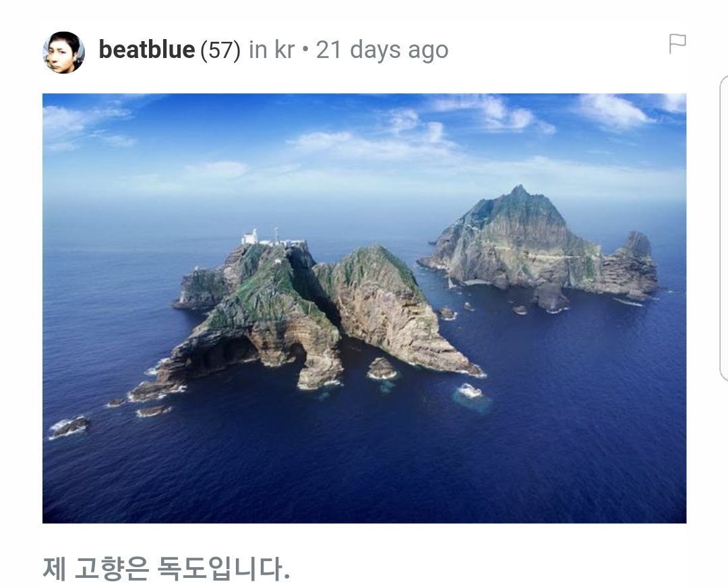Open beatblue's profile avatar picture

pos(63,53)
